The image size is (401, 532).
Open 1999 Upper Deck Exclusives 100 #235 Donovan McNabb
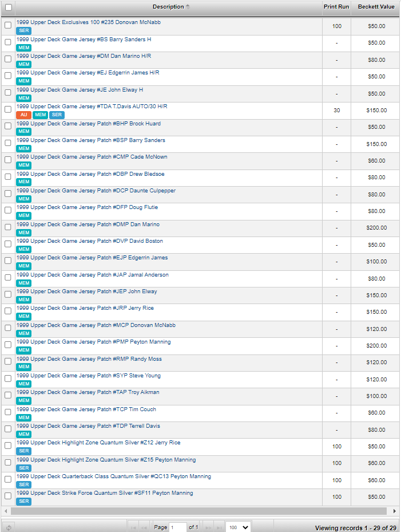point(89,22)
